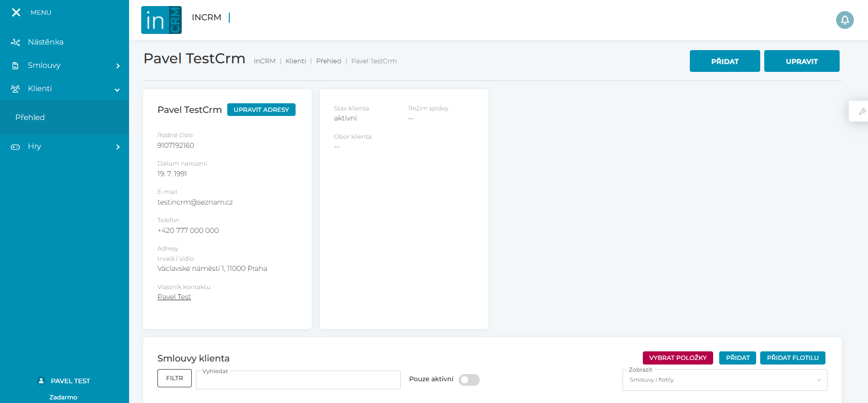This screenshot has width=868, height=403.
Task: Click the Upravit button
Action: [x=801, y=61]
